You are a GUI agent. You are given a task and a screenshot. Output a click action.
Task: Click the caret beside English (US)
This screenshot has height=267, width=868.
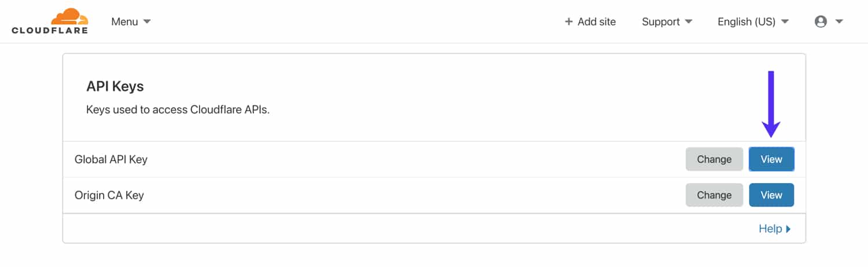(x=785, y=22)
